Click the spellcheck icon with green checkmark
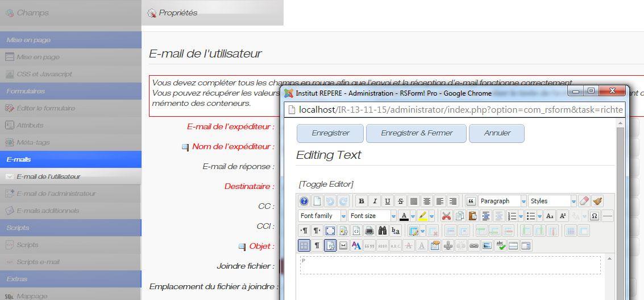The width and height of the screenshot is (644, 300). click(501, 245)
